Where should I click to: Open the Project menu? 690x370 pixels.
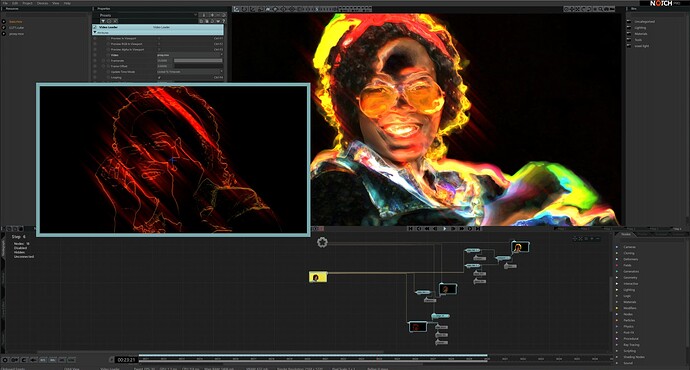click(x=27, y=3)
